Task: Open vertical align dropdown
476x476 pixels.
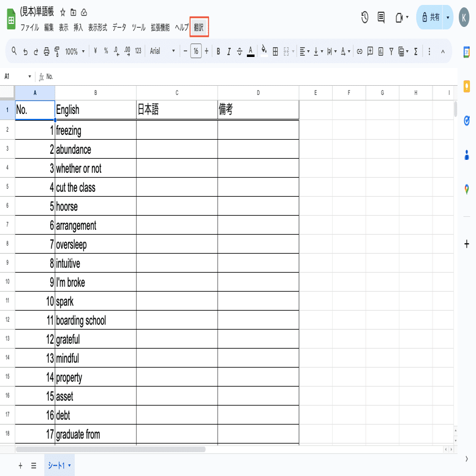Action: [x=318, y=51]
